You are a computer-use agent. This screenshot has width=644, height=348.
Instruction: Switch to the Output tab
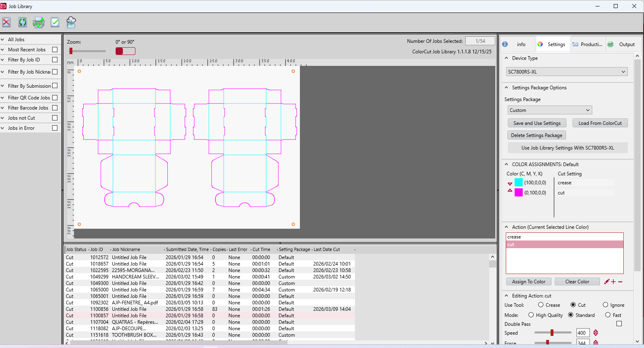click(622, 44)
